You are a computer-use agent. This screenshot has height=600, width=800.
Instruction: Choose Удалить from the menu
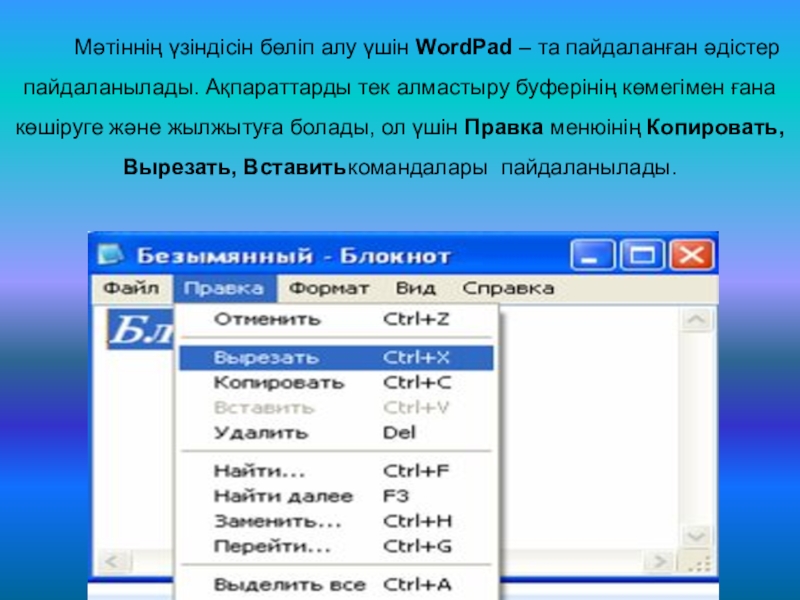336,433
